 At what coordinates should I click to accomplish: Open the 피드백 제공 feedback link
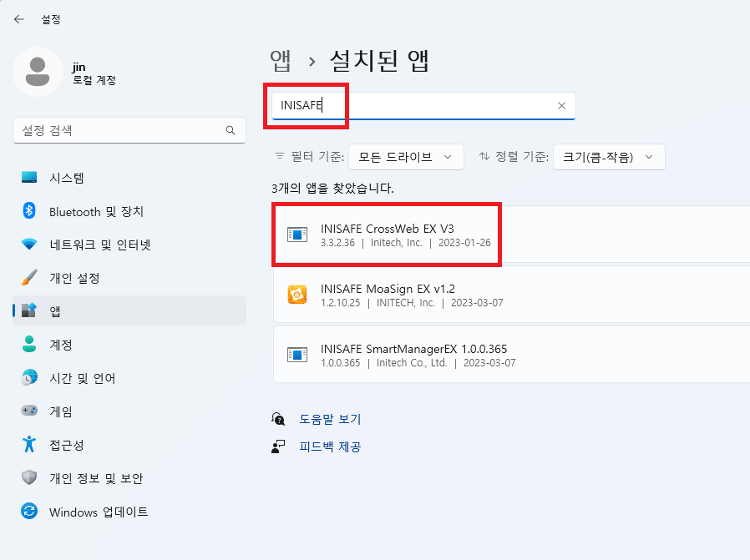pyautogui.click(x=325, y=447)
